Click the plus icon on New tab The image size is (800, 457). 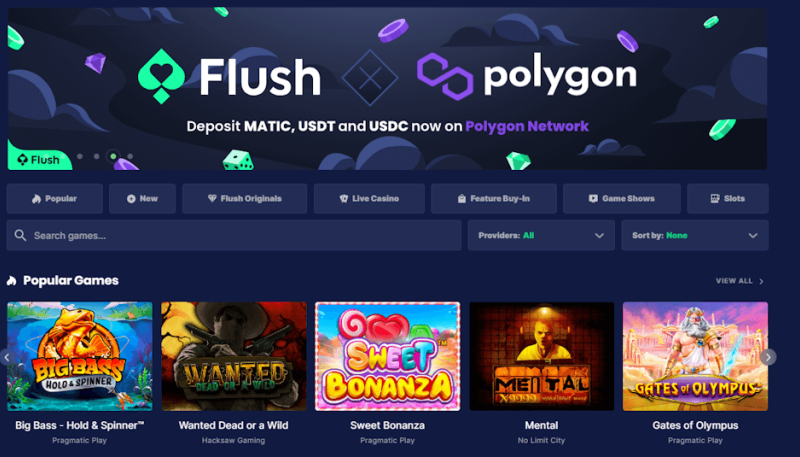click(131, 199)
